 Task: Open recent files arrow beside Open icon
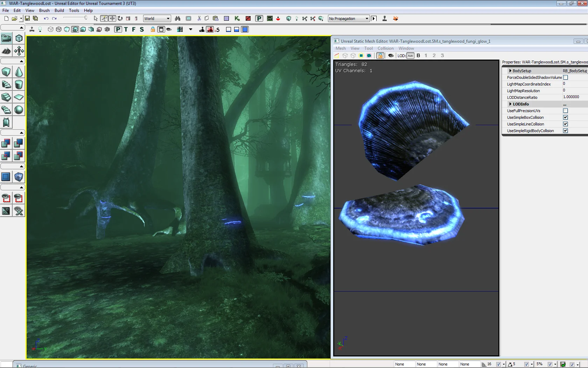coord(21,19)
